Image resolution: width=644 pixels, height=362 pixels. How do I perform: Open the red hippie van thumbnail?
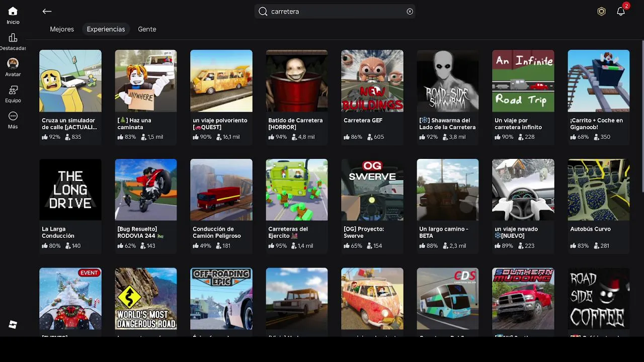tap(372, 299)
